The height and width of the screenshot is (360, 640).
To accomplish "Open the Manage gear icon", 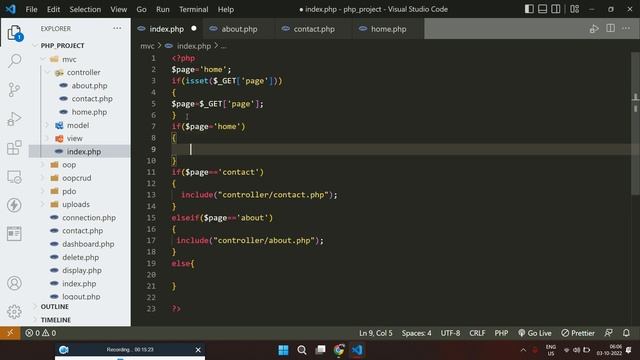I will point(14,311).
